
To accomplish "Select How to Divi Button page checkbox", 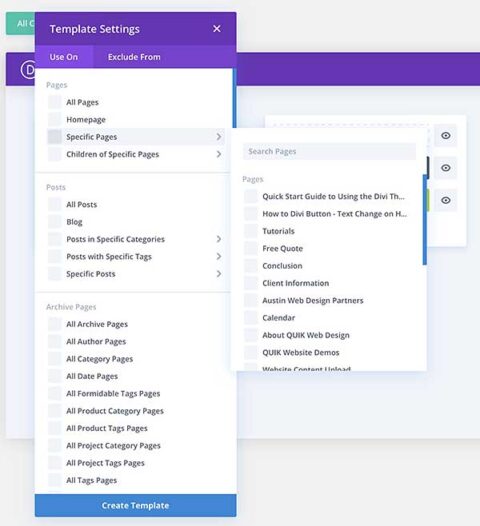I will click(x=251, y=214).
